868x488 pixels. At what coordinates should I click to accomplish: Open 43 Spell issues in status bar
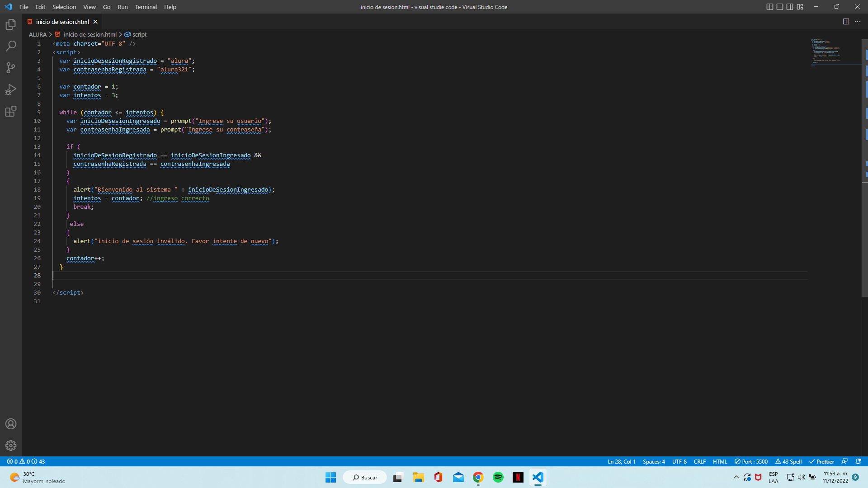click(x=788, y=461)
